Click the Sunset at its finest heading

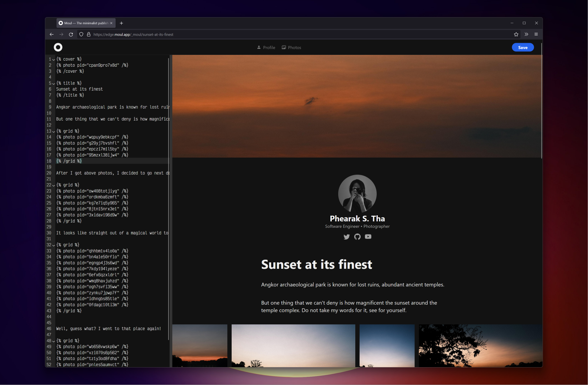[316, 265]
